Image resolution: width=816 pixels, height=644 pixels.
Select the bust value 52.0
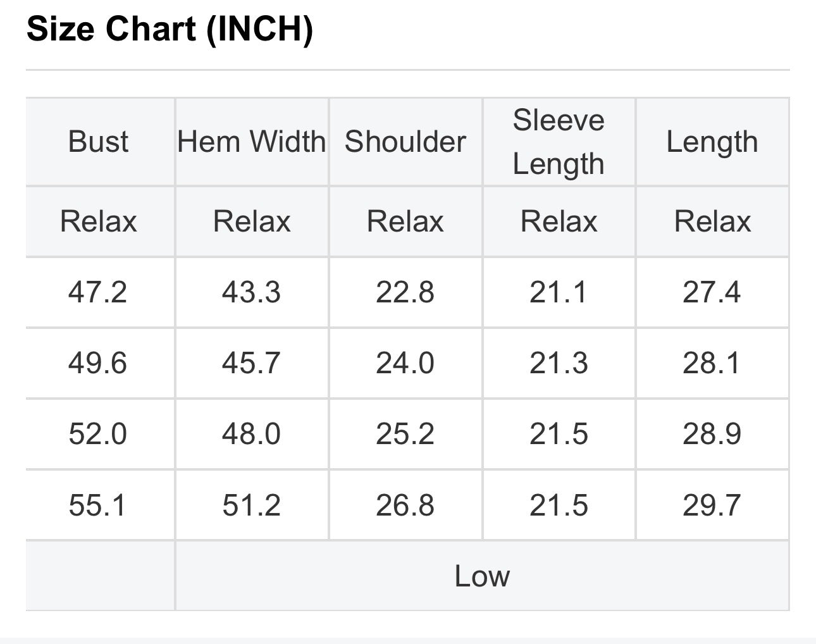click(98, 434)
